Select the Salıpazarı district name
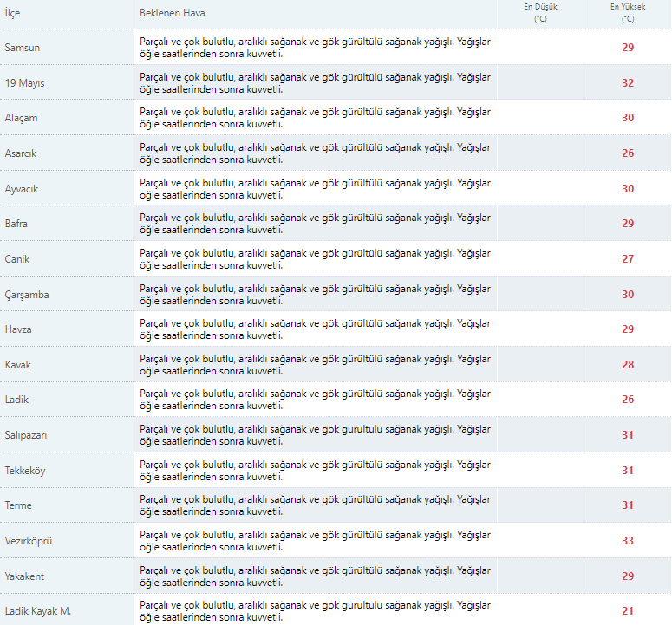 pos(26,435)
